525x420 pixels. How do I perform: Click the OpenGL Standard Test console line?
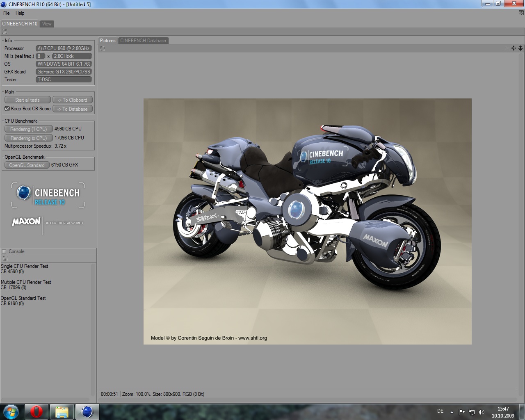[x=23, y=298]
